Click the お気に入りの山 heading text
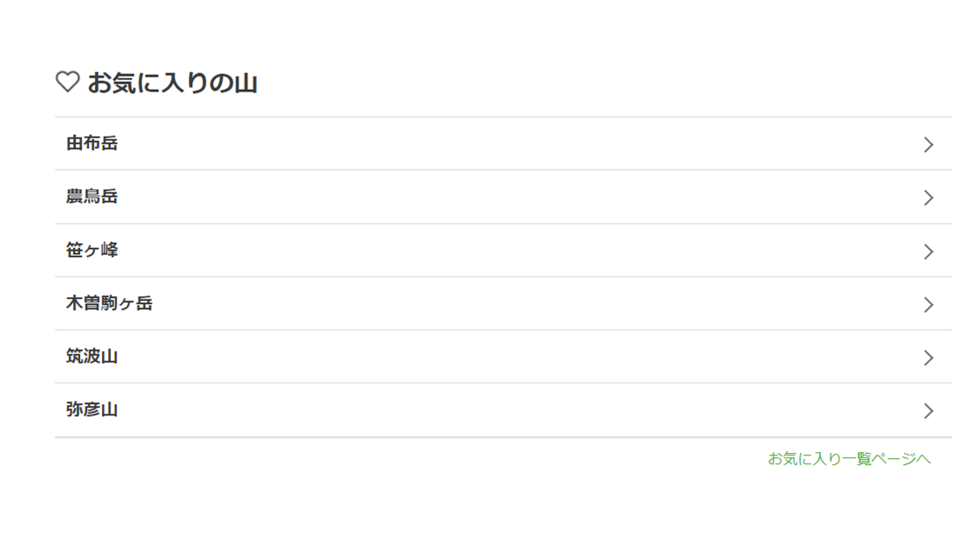This screenshot has width=980, height=533. 172,84
